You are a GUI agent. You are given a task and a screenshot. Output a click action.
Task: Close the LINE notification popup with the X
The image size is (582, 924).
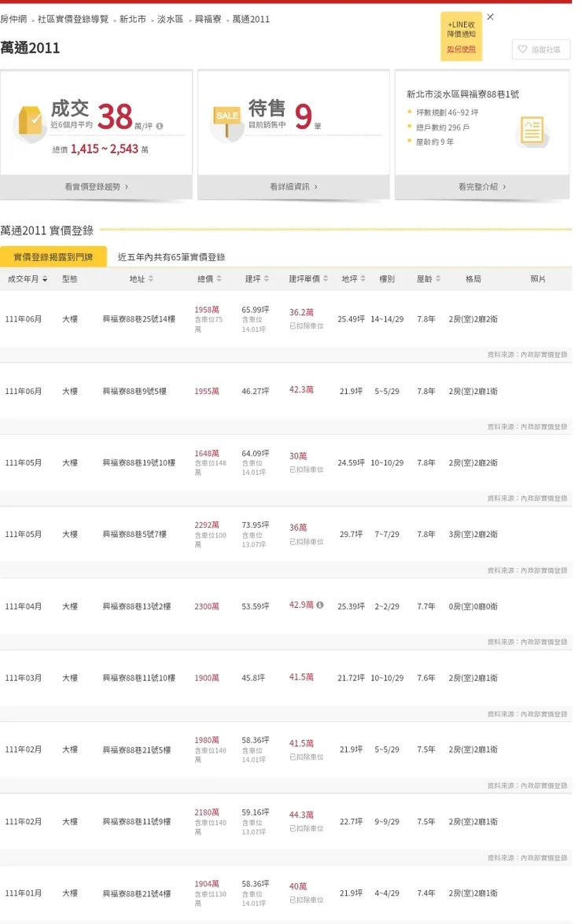490,17
